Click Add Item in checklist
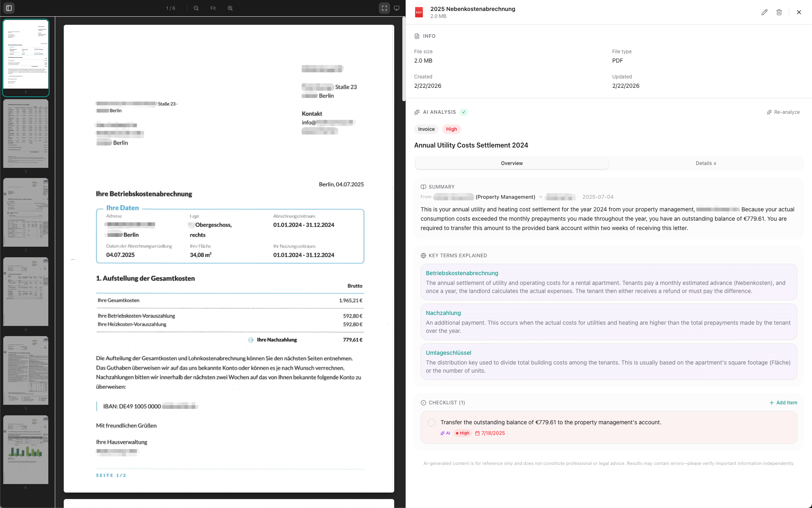This screenshot has height=508, width=812. point(783,403)
